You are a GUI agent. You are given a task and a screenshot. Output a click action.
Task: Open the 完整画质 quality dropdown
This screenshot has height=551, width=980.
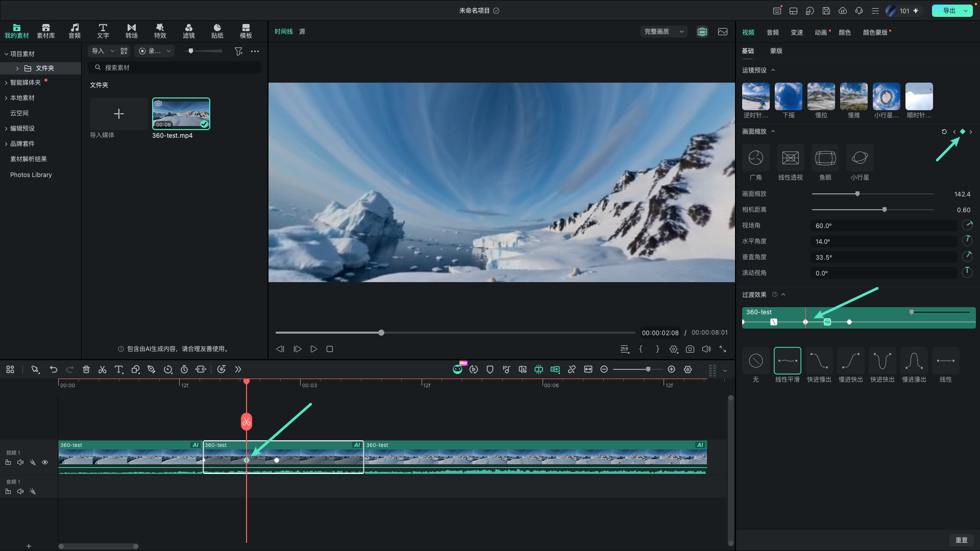click(x=664, y=32)
